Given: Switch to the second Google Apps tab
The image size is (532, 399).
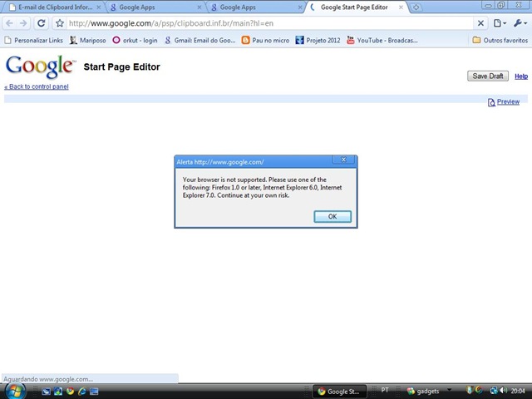Looking at the screenshot, I should point(255,7).
